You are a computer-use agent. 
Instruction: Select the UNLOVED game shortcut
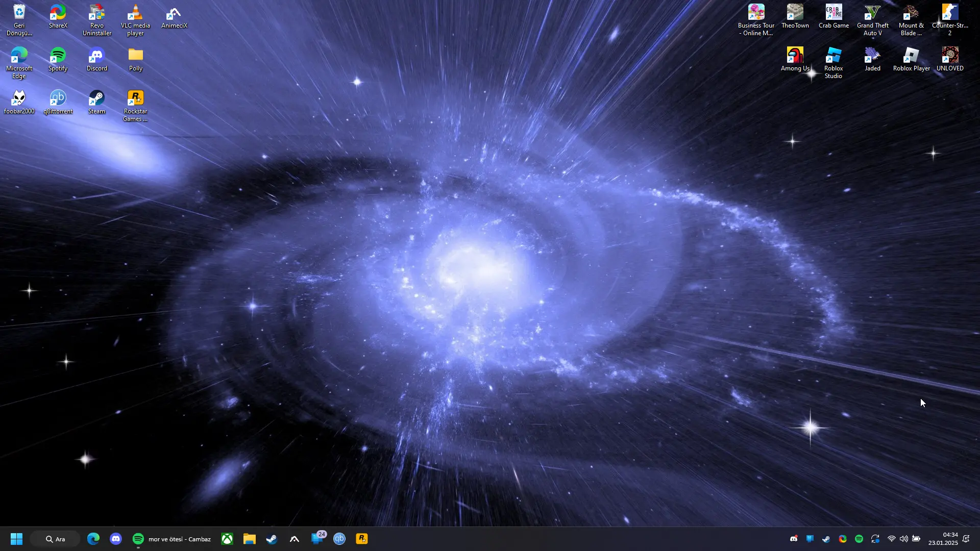click(x=950, y=59)
